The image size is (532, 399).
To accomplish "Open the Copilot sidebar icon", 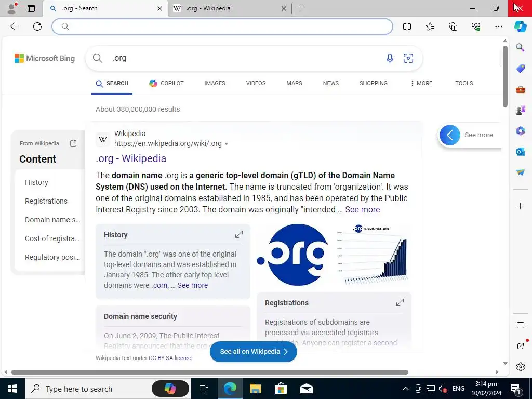I will tap(520, 26).
